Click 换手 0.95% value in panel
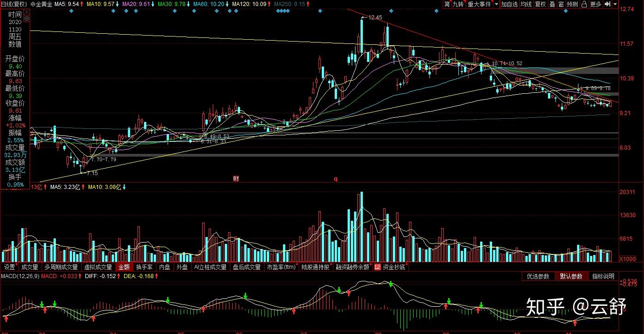This screenshot has width=644, height=334. click(15, 185)
